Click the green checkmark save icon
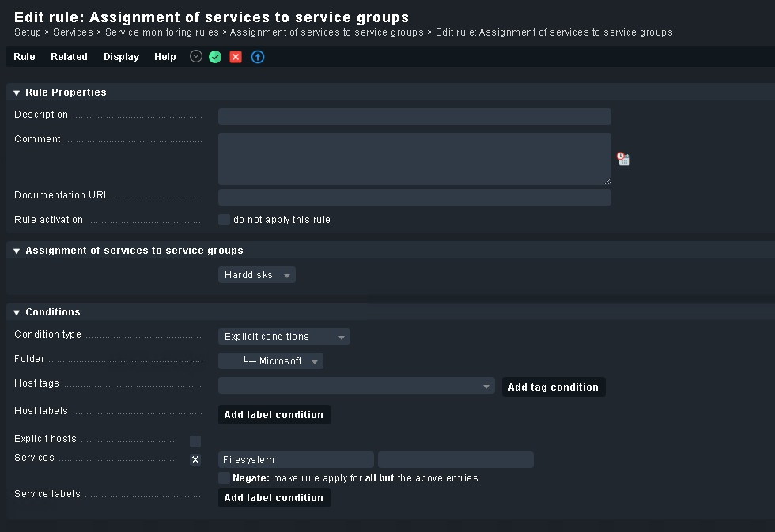 pyautogui.click(x=215, y=57)
